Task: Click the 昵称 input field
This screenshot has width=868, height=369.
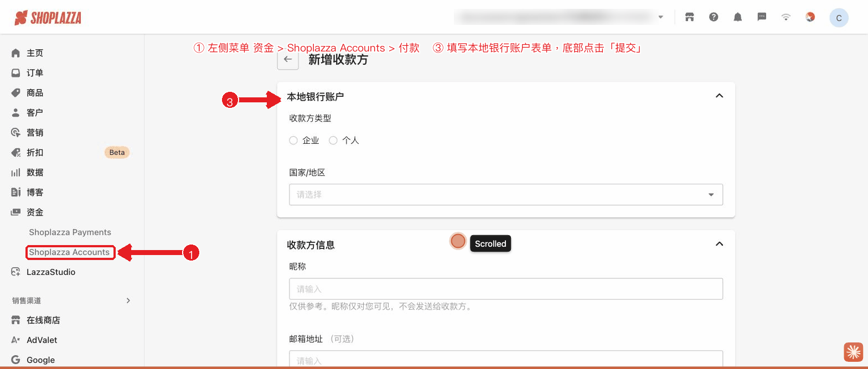Action: [506, 289]
